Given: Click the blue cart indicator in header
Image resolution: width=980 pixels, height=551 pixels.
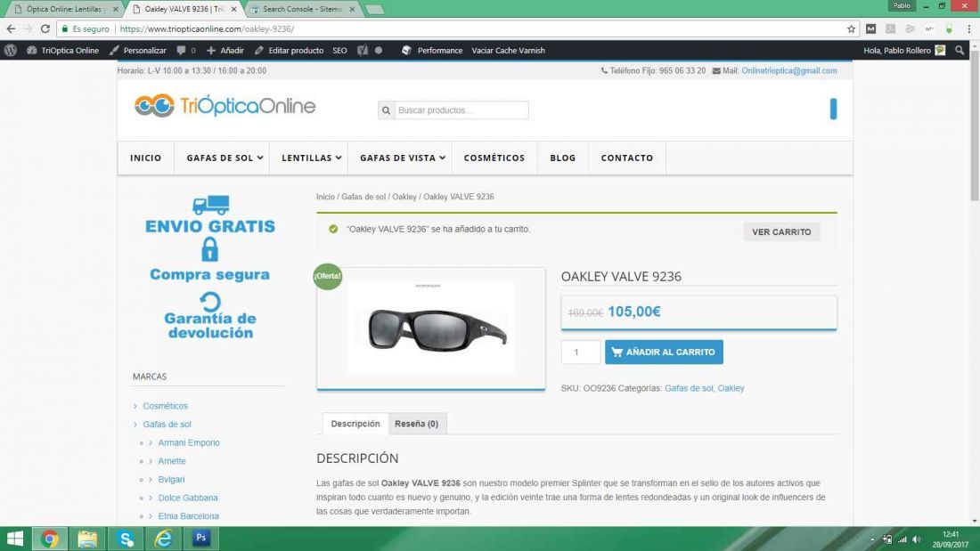Looking at the screenshot, I should (x=833, y=109).
